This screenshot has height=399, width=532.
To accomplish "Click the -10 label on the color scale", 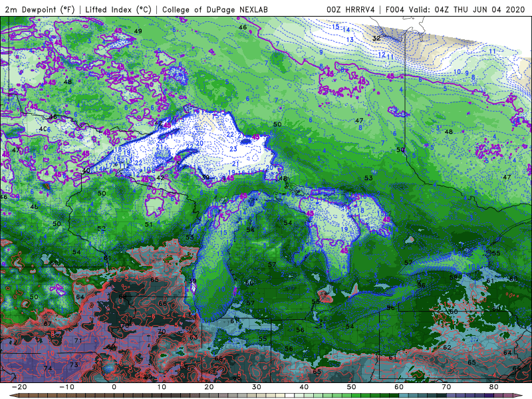I will 66,387.
